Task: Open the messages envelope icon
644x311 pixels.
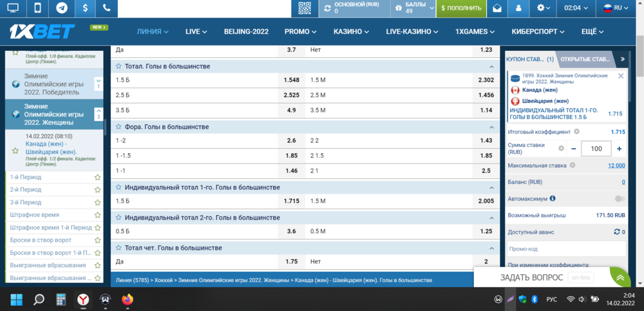Action: click(497, 8)
